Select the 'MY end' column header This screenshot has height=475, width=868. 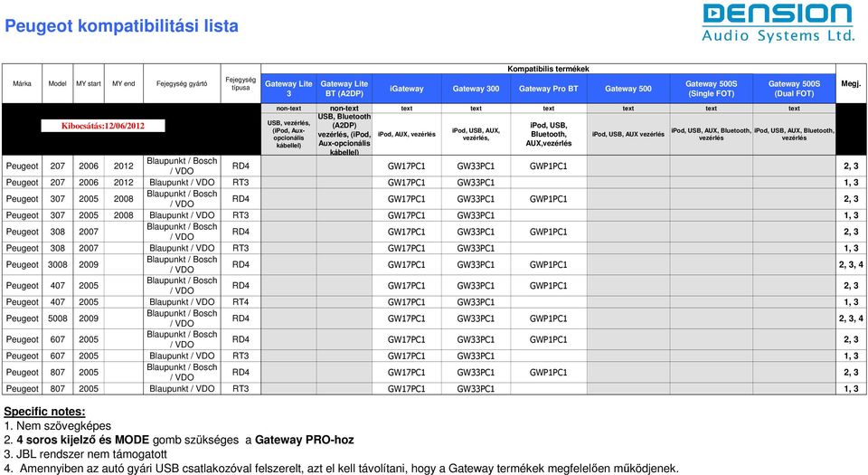tap(124, 83)
